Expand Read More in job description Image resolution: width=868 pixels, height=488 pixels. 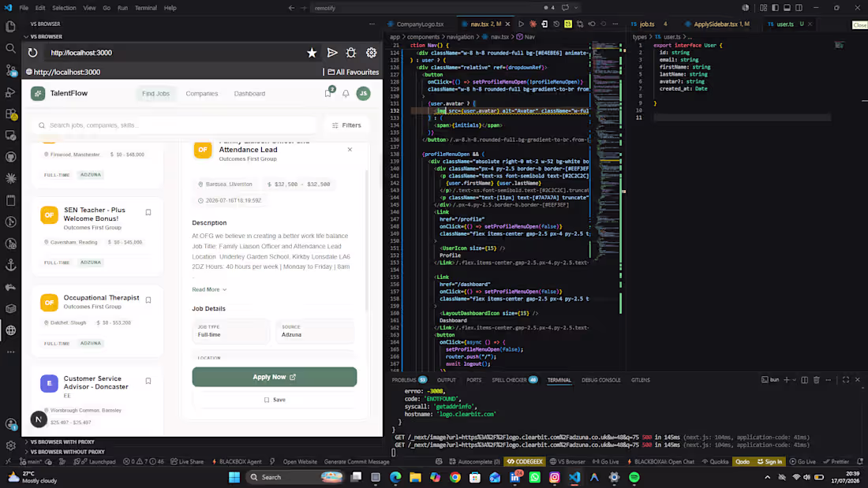[209, 289]
